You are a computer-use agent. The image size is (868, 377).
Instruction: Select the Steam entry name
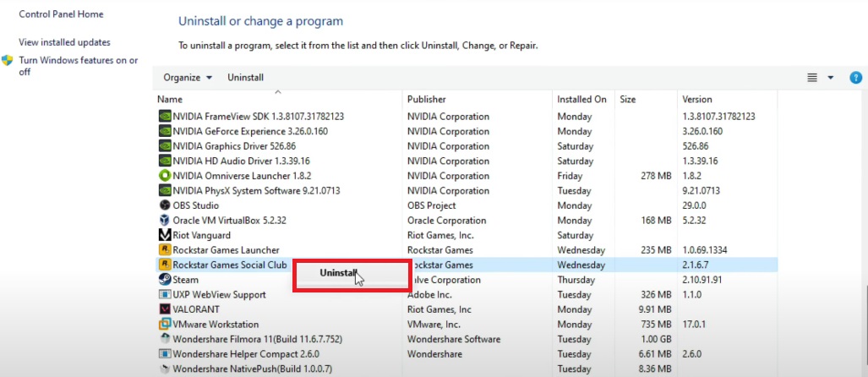click(x=185, y=280)
